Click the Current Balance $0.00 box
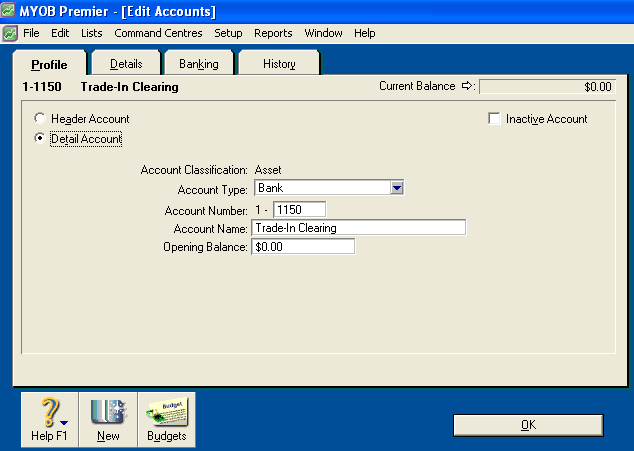 click(x=547, y=86)
